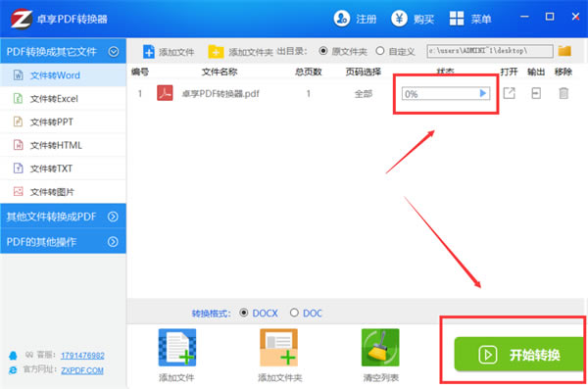Expand the PDF的其他操作 section
The width and height of the screenshot is (588, 389).
coord(113,242)
